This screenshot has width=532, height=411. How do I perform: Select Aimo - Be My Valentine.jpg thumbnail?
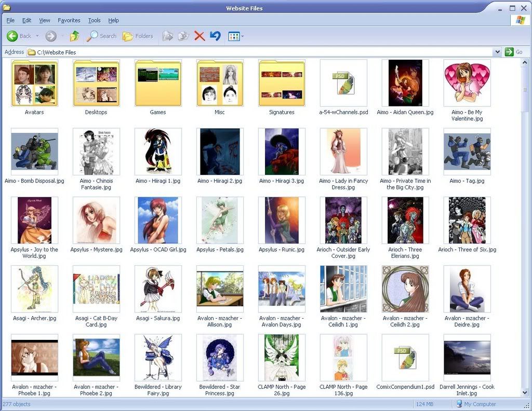tap(467, 83)
